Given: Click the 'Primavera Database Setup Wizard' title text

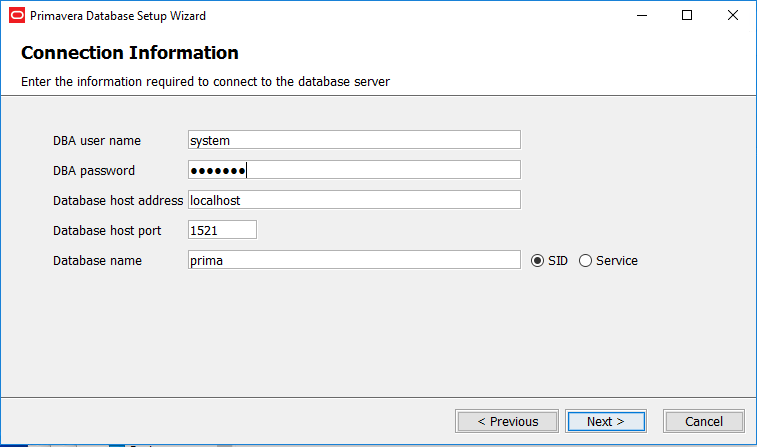Looking at the screenshot, I should point(118,16).
